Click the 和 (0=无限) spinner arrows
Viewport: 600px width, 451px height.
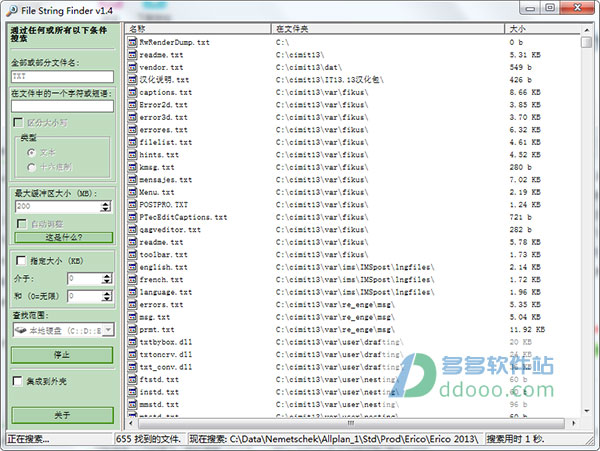107,296
